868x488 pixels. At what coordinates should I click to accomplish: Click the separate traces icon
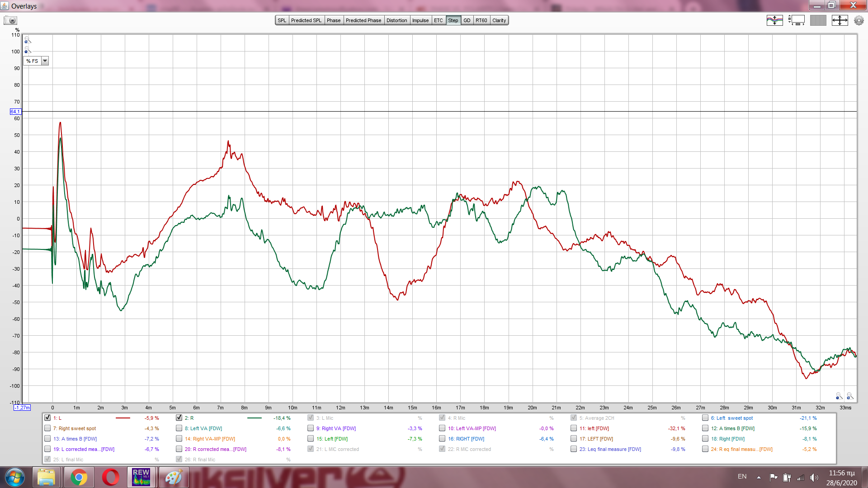pos(774,20)
